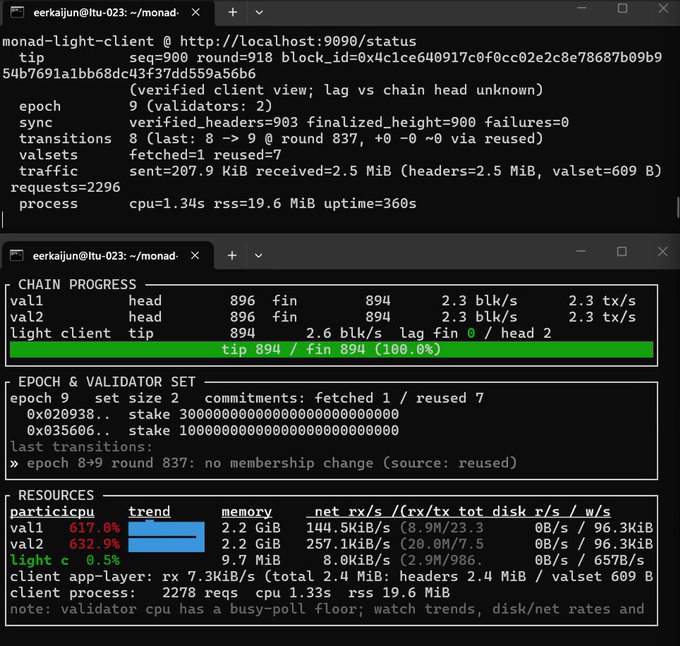Click the green tip 894 / fin 894 progress bar

331,349
